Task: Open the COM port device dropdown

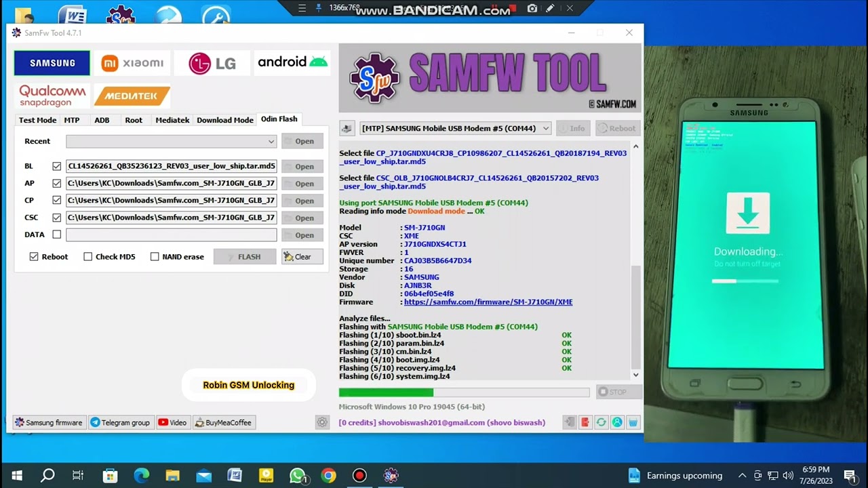Action: (x=545, y=128)
